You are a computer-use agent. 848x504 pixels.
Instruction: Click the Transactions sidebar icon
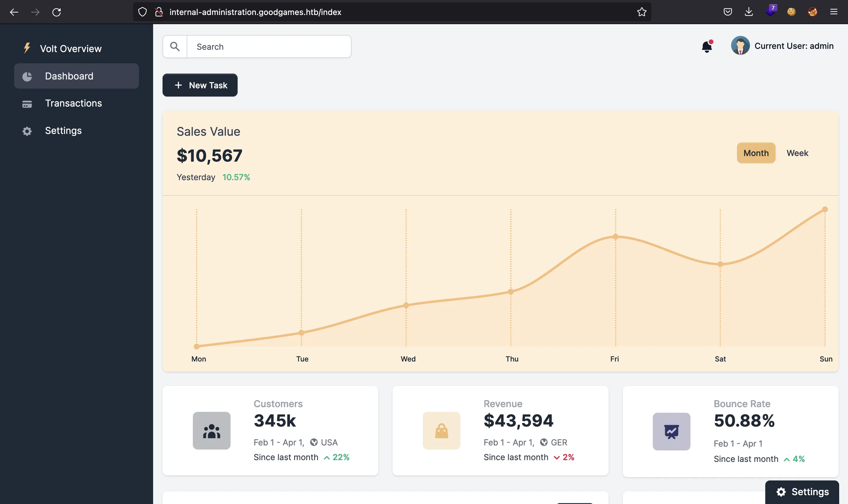(x=26, y=103)
